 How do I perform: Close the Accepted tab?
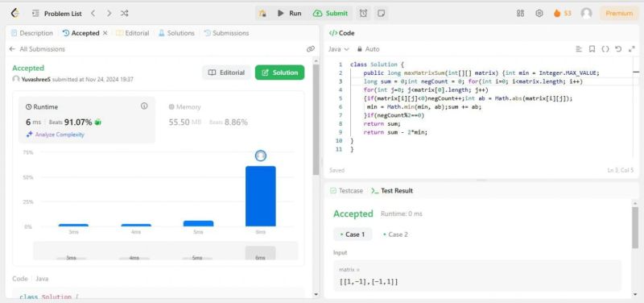pyautogui.click(x=105, y=33)
